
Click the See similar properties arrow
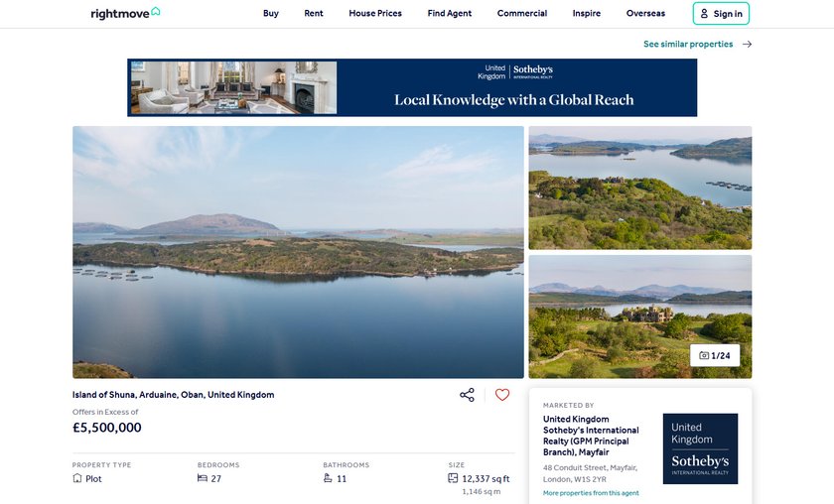[x=748, y=44]
